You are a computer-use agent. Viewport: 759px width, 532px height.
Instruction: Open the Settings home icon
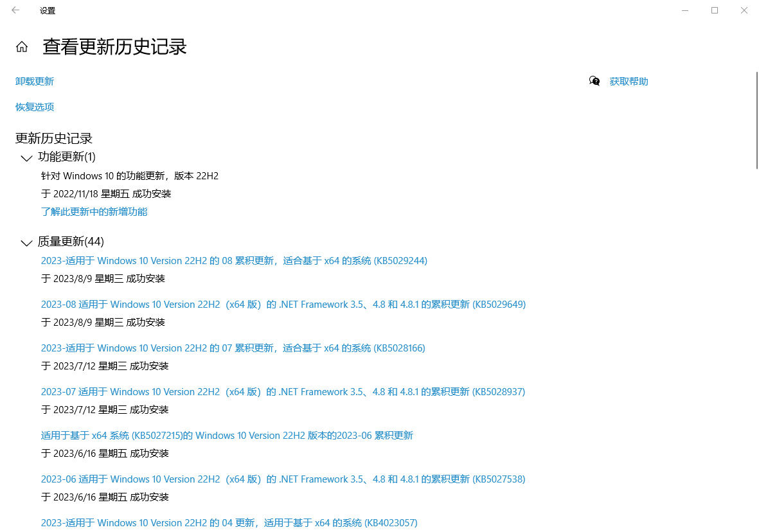[22, 47]
